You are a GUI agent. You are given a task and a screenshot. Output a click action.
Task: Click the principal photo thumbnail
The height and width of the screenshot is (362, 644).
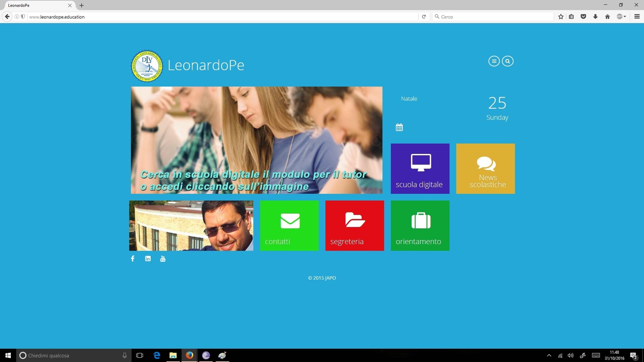tap(191, 226)
